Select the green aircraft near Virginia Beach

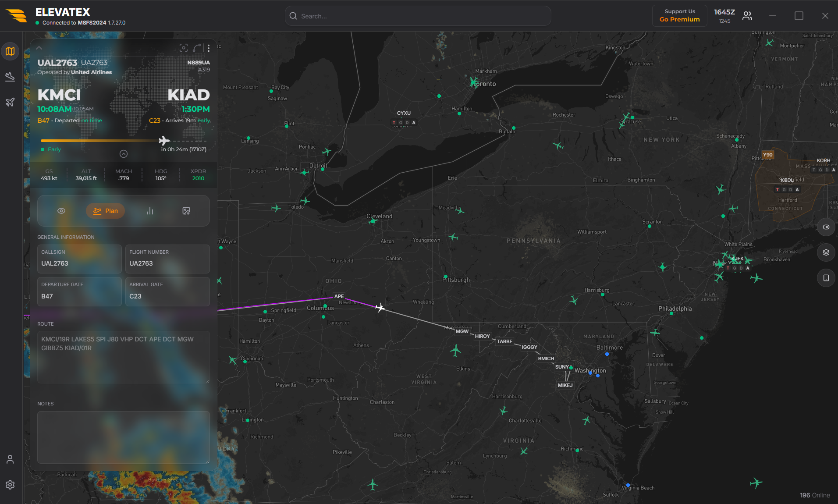[756, 483]
